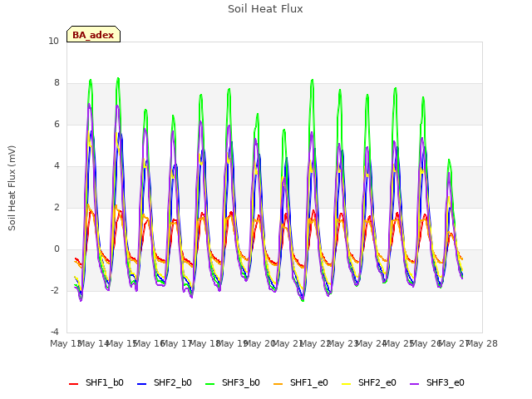Click the SHF2_e0 legend label

coord(377,382)
